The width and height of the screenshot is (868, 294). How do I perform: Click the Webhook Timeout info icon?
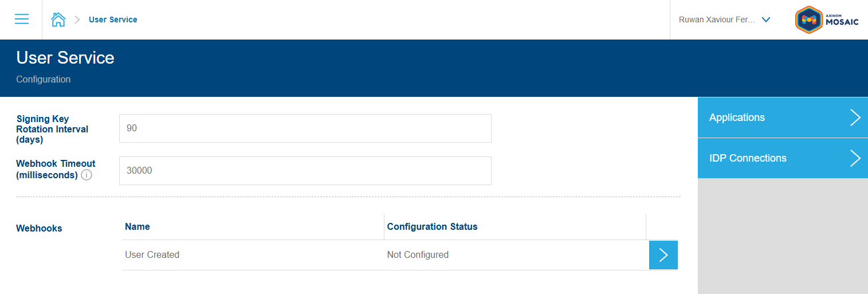87,175
